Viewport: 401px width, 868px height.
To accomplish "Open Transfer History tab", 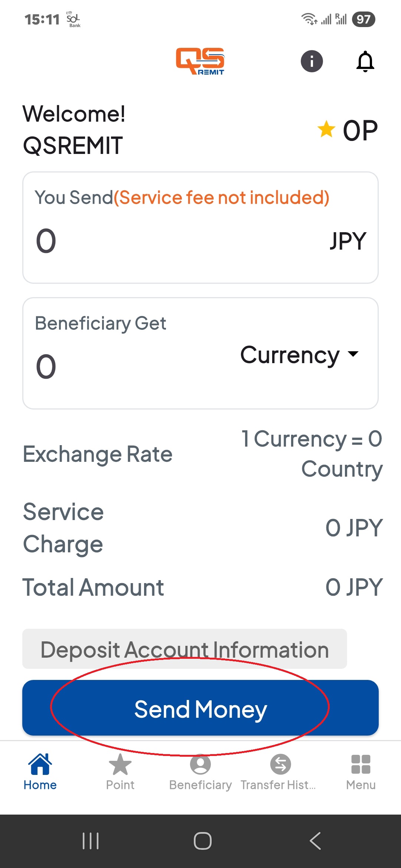I will point(280,772).
